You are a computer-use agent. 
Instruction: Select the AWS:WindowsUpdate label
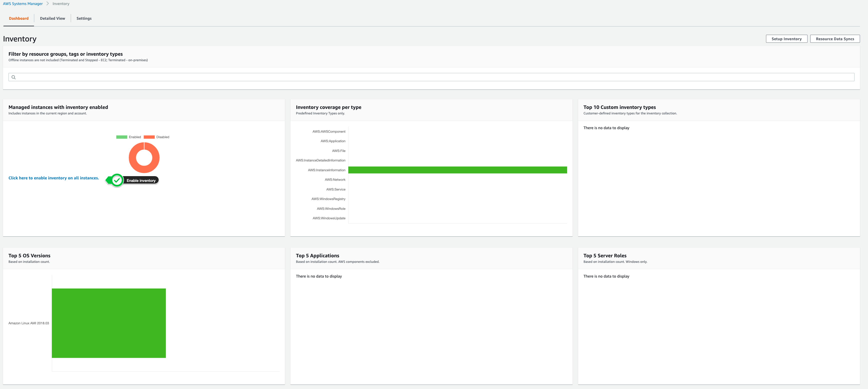point(329,218)
